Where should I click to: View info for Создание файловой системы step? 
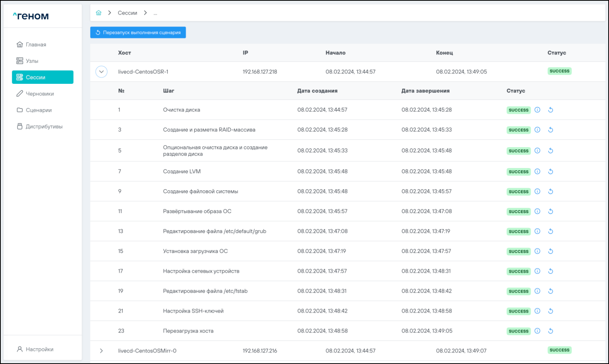537,191
